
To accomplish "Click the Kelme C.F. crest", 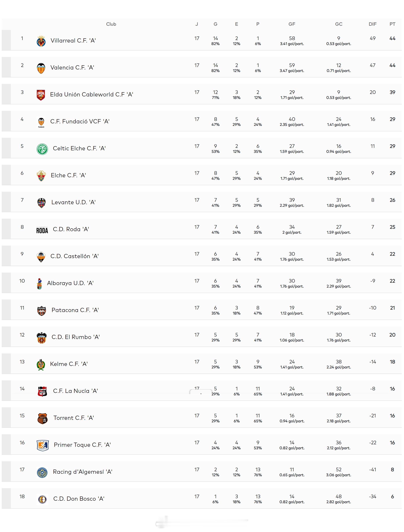I will click(x=41, y=365).
